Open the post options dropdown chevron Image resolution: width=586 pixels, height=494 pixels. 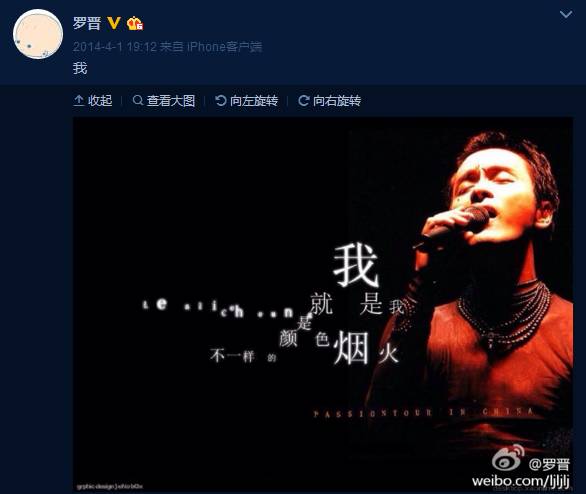coord(566,15)
